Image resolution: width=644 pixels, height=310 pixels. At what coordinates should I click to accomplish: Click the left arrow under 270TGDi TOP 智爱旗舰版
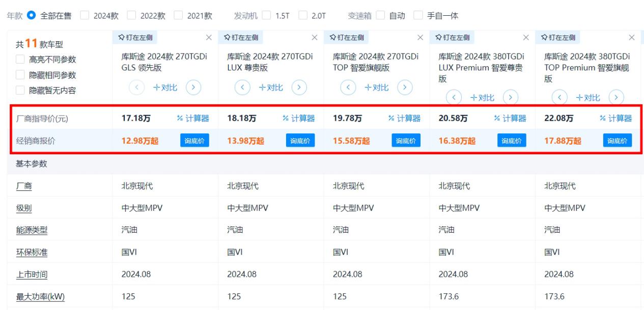click(x=348, y=87)
